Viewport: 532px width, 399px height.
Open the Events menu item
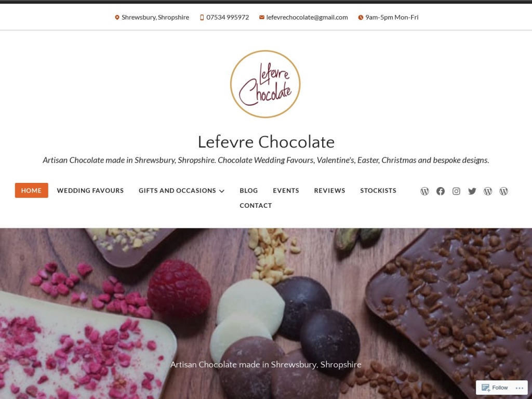click(286, 190)
